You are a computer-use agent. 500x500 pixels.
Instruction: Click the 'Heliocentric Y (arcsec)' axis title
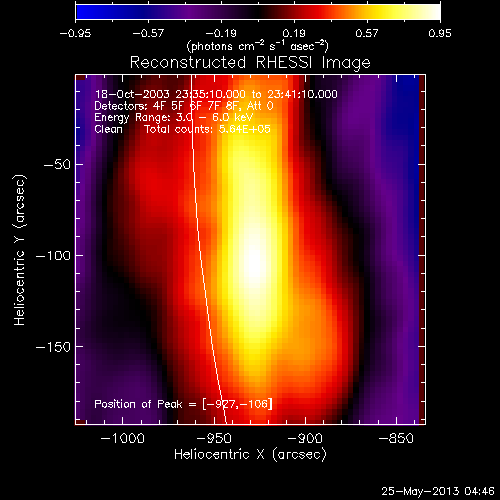coord(20,250)
